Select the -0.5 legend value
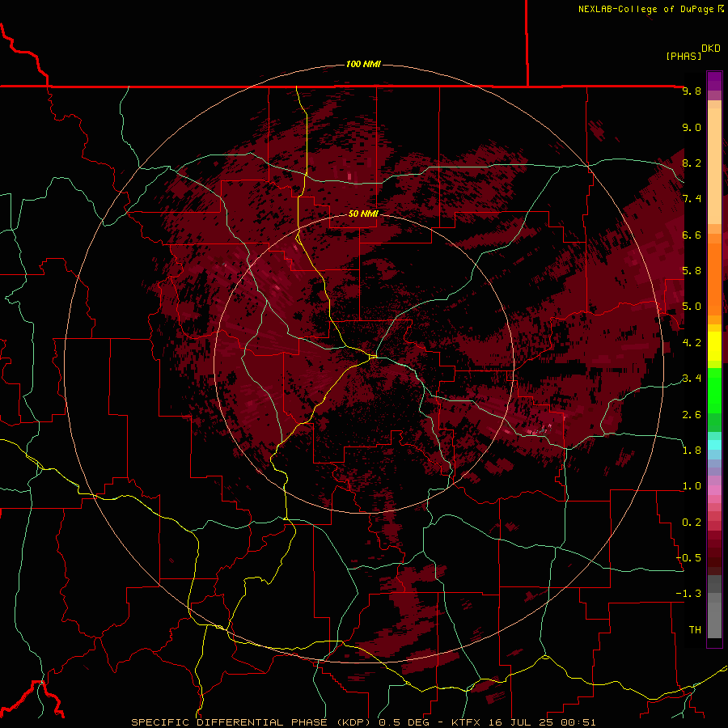Image resolution: width=728 pixels, height=728 pixels. 688,558
